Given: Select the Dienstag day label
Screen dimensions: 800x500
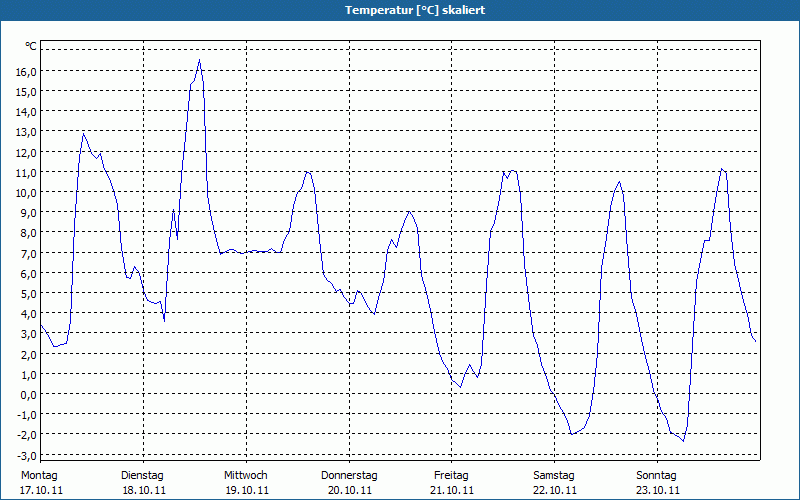Looking at the screenshot, I should point(142,475).
